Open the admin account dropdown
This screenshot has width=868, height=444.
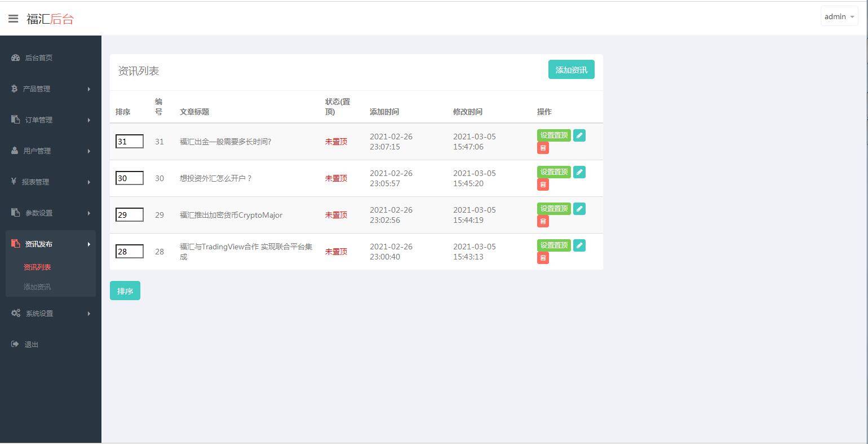[x=839, y=16]
